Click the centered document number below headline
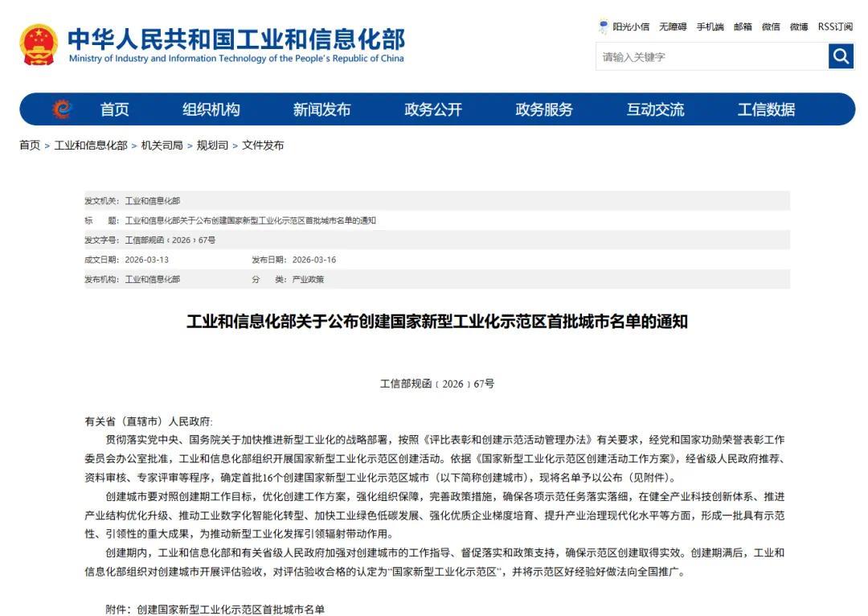Screen dimensions: 868x616 437,384
